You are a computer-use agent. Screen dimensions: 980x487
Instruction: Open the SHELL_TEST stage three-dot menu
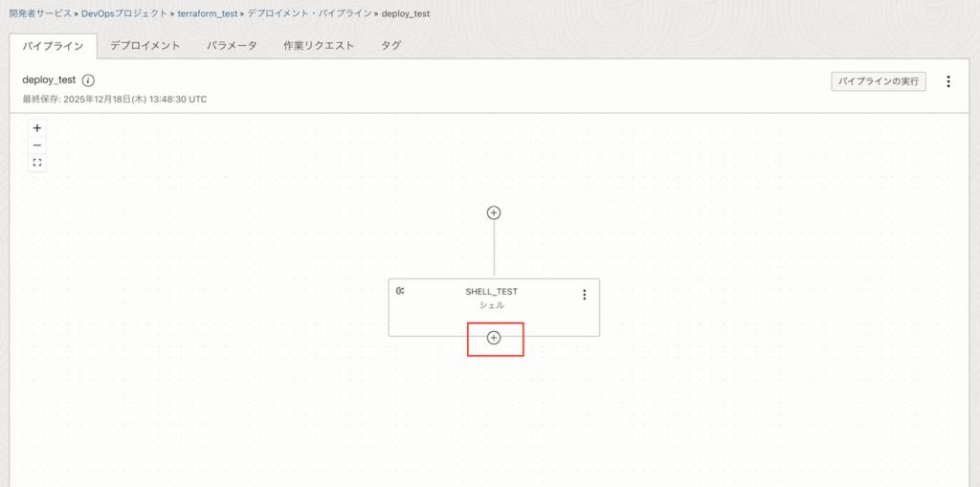pos(584,295)
